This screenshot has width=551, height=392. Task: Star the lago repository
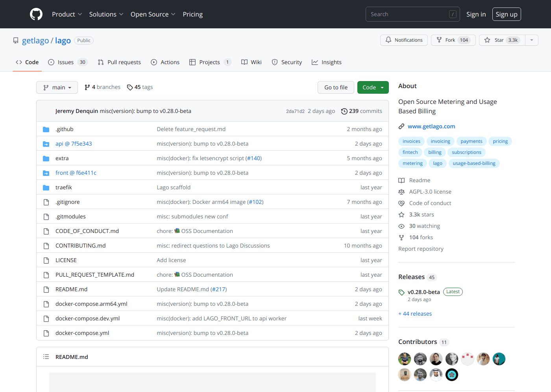click(502, 40)
